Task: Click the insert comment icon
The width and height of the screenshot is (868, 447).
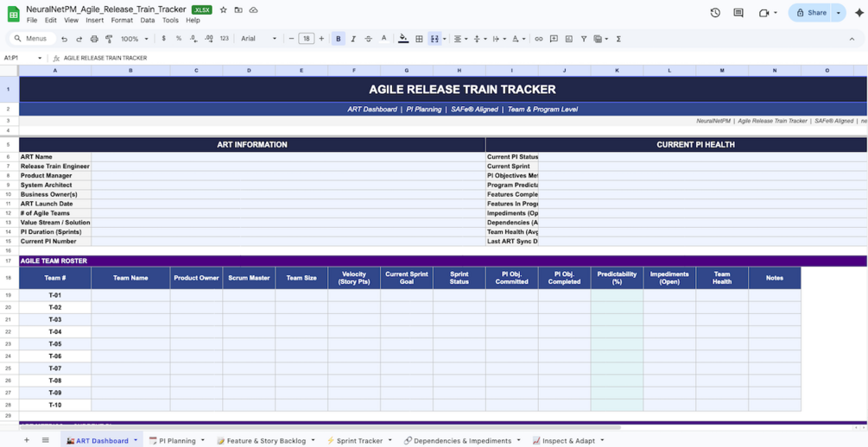Action: pos(554,39)
